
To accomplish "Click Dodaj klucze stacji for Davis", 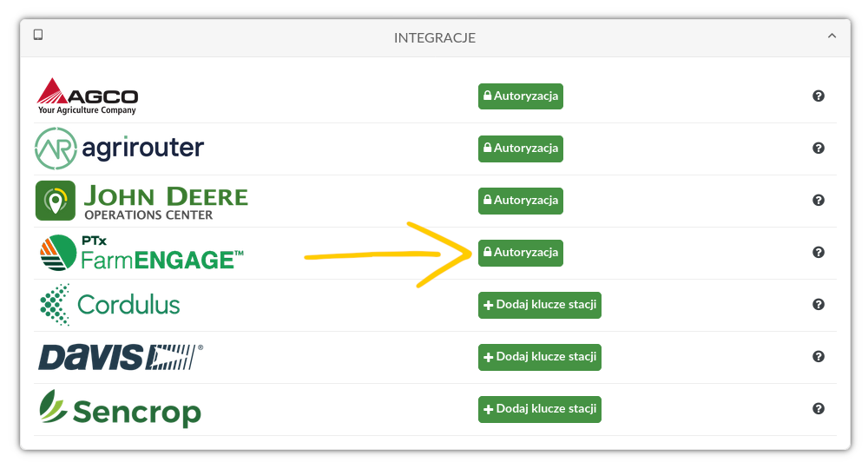I will coord(539,357).
